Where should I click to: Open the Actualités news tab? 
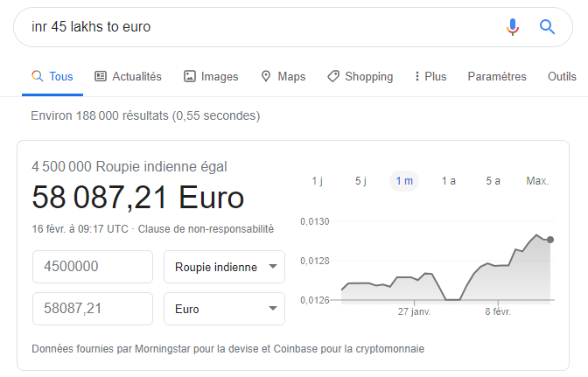(128, 77)
